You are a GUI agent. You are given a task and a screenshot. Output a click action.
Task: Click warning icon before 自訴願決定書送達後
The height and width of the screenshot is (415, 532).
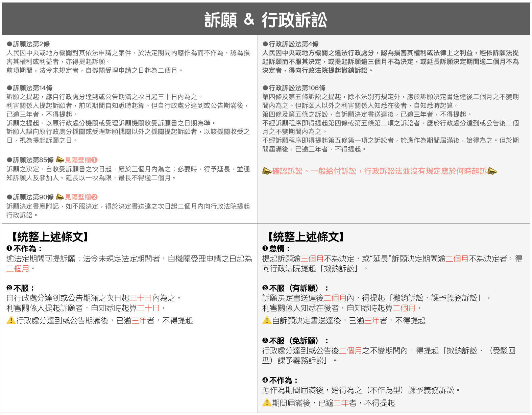(267, 320)
